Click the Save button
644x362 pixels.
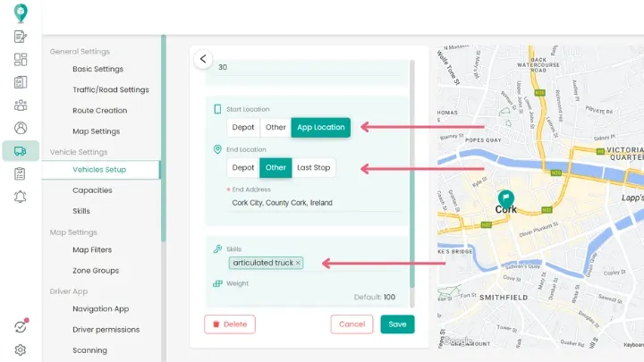(x=397, y=324)
